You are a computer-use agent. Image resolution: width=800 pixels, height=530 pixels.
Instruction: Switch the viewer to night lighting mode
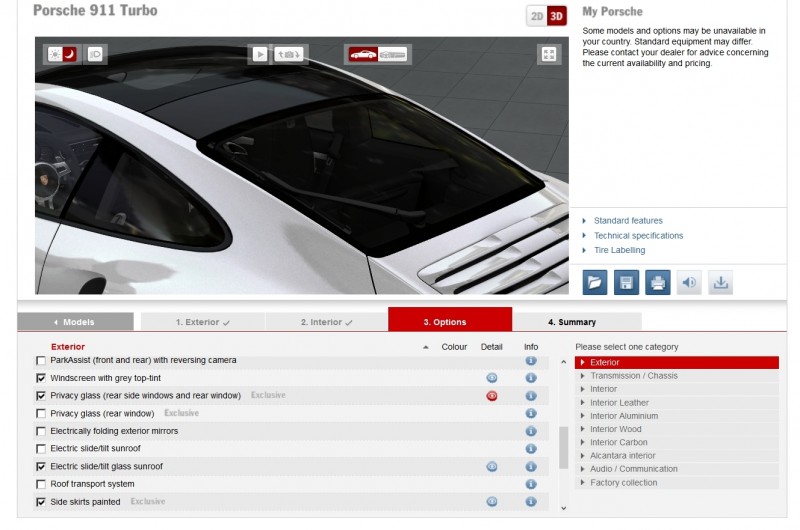coord(69,54)
